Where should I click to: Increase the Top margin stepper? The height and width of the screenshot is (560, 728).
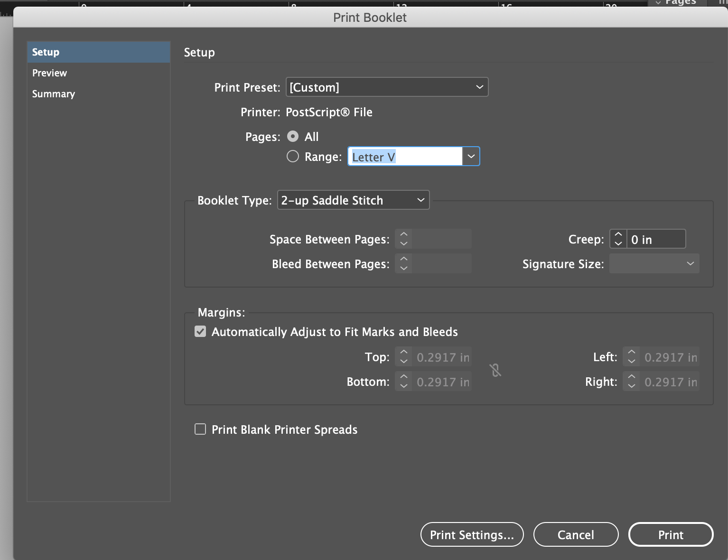403,352
